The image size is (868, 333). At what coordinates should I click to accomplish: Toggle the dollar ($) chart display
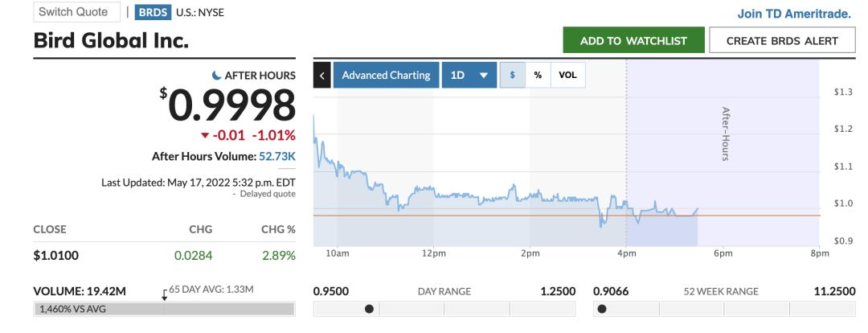[x=512, y=75]
